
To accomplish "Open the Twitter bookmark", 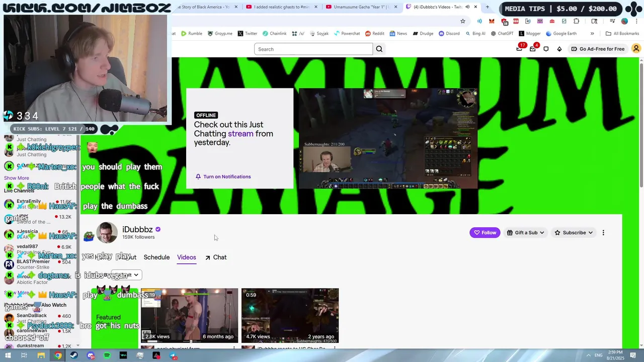I will coord(248,34).
